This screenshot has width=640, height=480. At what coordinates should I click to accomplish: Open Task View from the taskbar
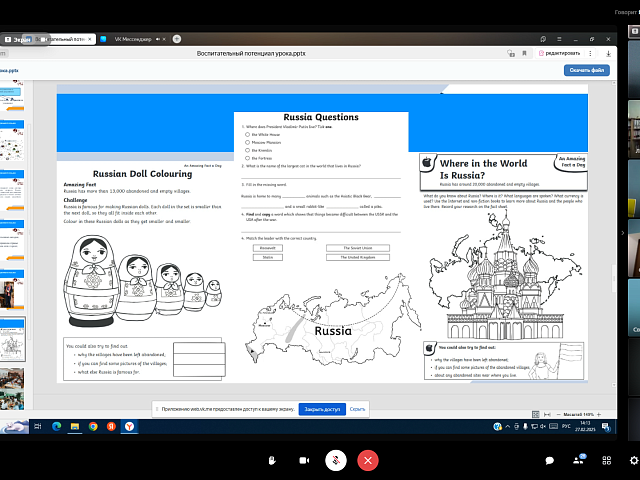tap(38, 427)
